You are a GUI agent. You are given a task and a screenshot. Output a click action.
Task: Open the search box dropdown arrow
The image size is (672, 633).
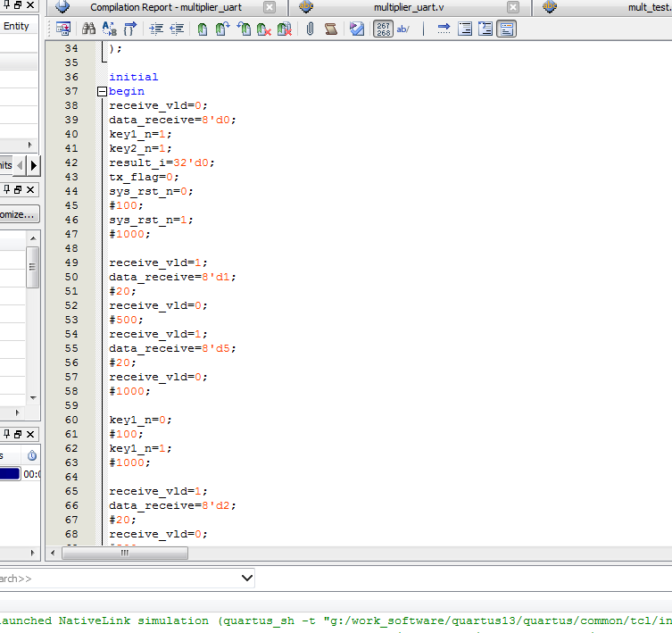[x=247, y=579]
